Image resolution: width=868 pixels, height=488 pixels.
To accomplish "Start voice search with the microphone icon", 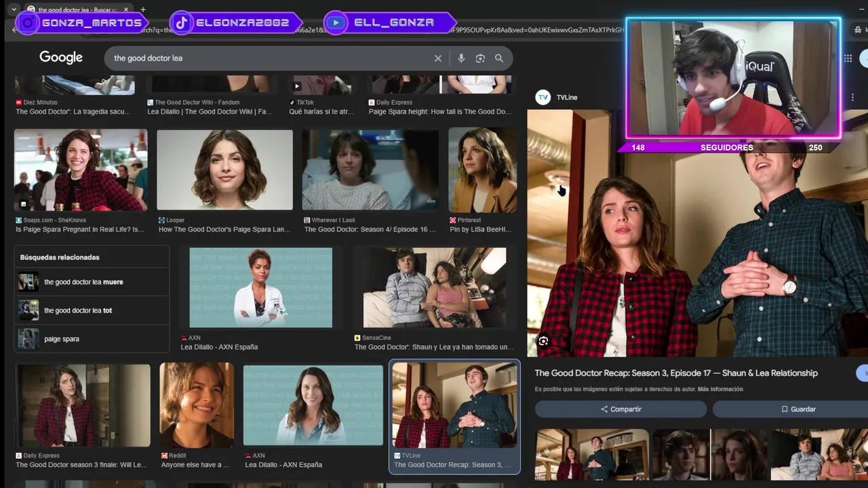I will pyautogui.click(x=461, y=58).
